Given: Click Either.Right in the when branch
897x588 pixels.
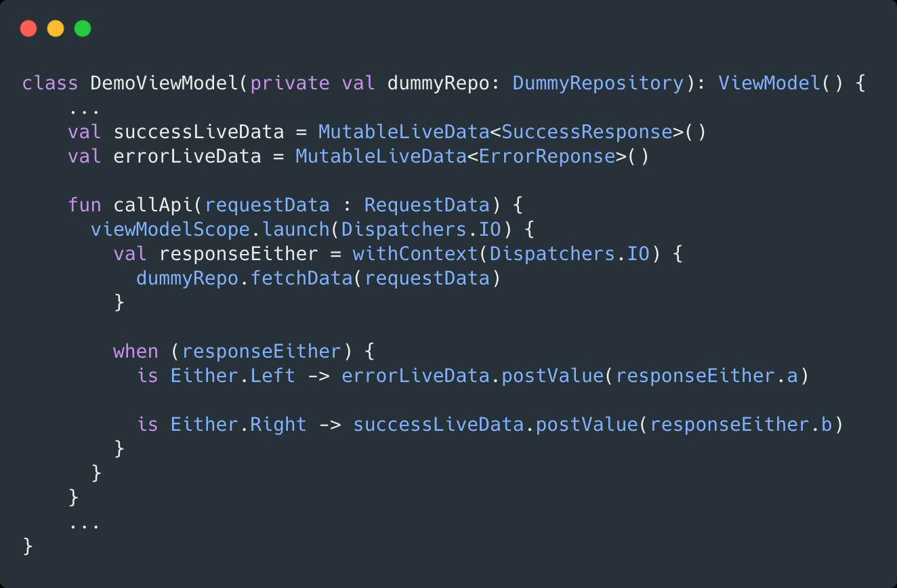Looking at the screenshot, I should (x=238, y=425).
